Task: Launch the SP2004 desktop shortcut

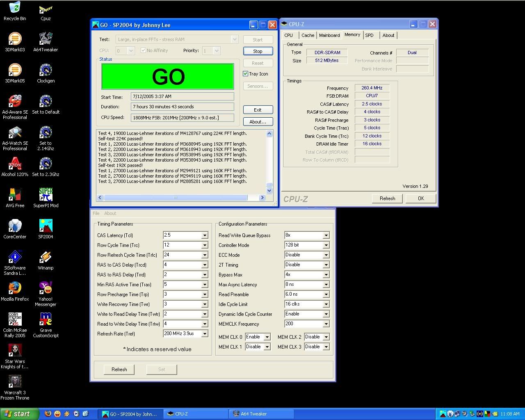Action: coord(46,226)
